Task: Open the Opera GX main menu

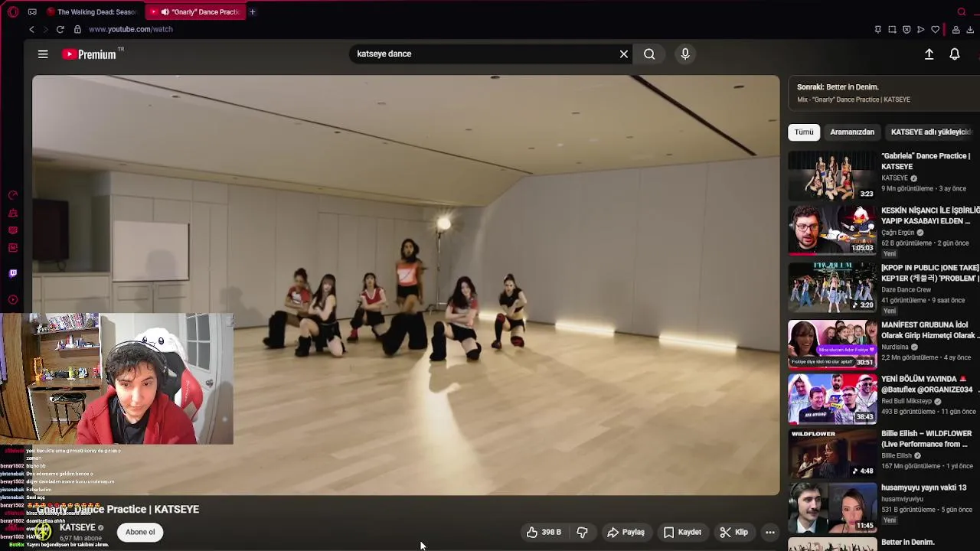Action: pyautogui.click(x=13, y=11)
